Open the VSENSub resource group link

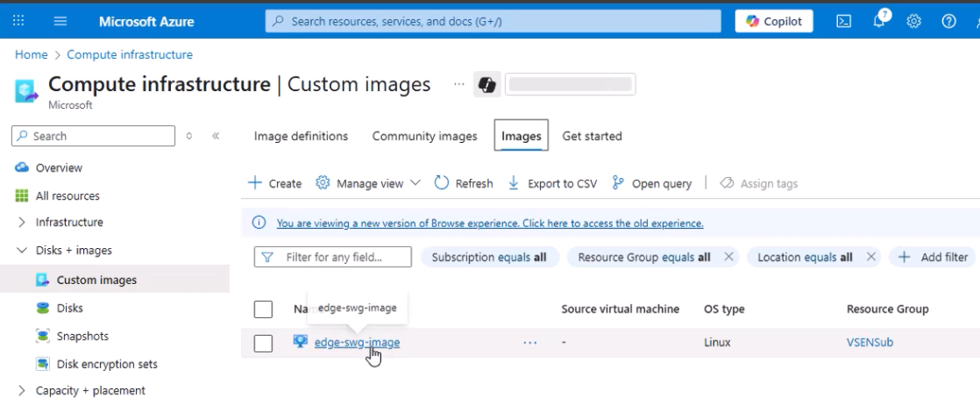[x=870, y=342]
